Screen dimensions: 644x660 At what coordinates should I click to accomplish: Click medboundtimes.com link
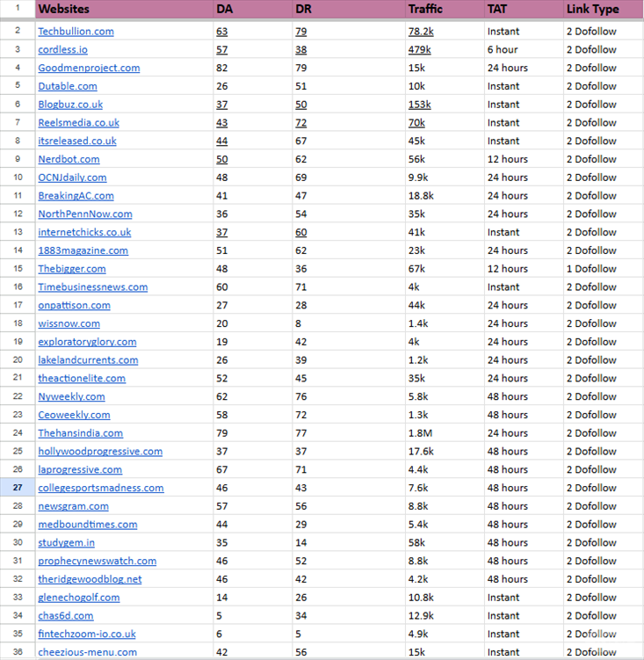coord(88,525)
